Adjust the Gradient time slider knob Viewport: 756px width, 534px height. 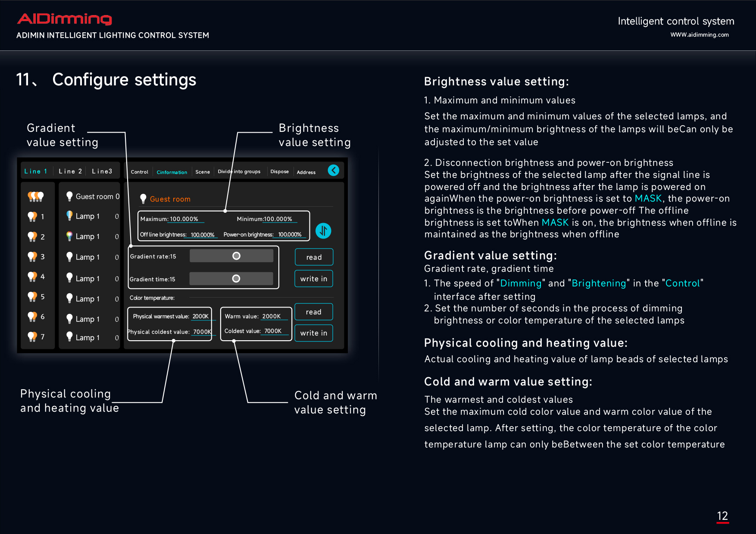click(x=236, y=279)
